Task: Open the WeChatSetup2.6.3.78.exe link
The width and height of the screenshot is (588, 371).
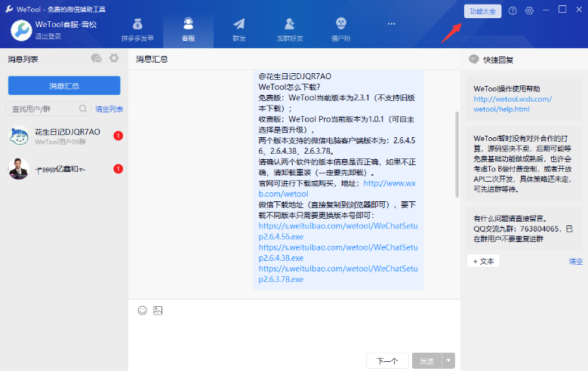Action: [338, 274]
